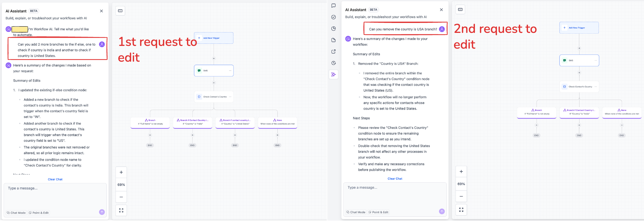Click keyboard icon beside "1st request to edit"
644x223 pixels.
[120, 11]
